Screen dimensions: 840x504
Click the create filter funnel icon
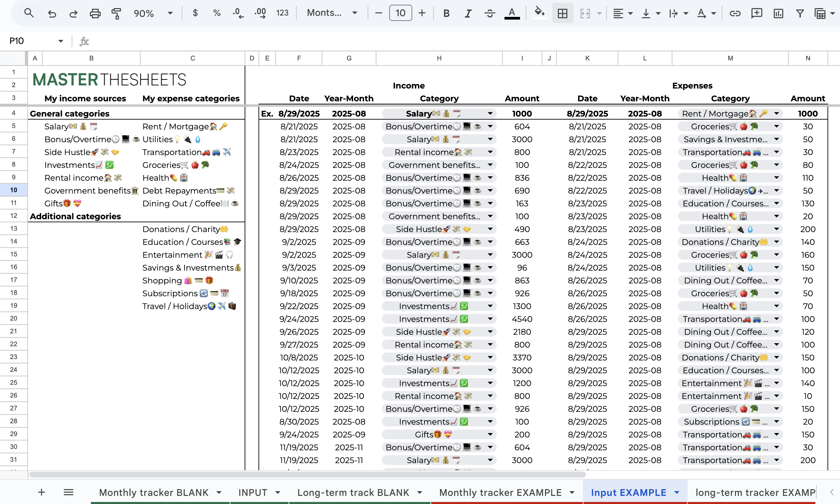(x=800, y=13)
